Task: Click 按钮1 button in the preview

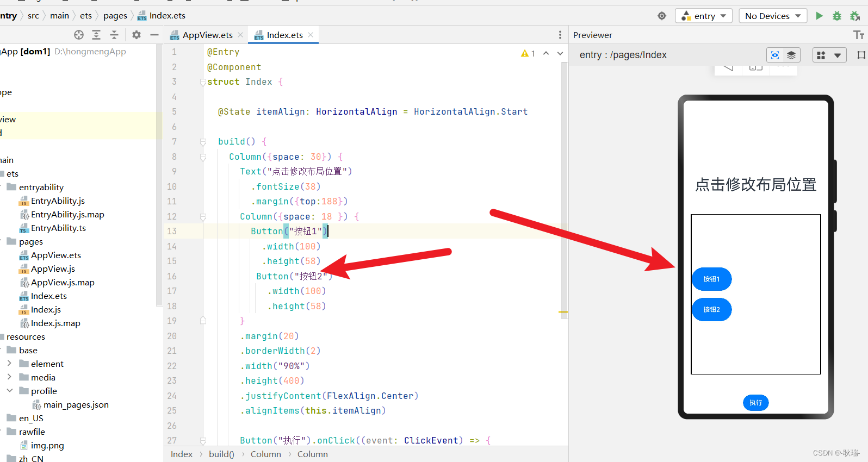Action: pos(711,279)
